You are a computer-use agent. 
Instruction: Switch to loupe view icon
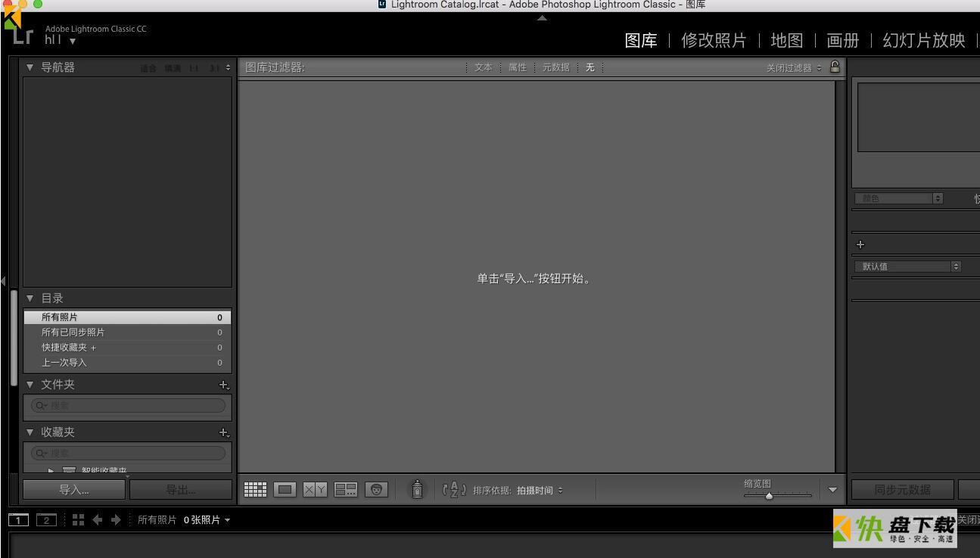pos(285,490)
